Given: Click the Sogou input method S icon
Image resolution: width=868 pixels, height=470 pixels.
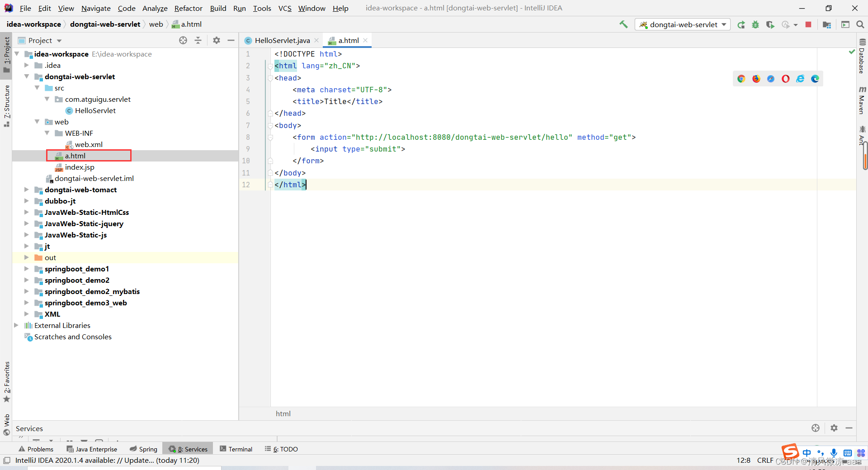Looking at the screenshot, I should (x=790, y=451).
